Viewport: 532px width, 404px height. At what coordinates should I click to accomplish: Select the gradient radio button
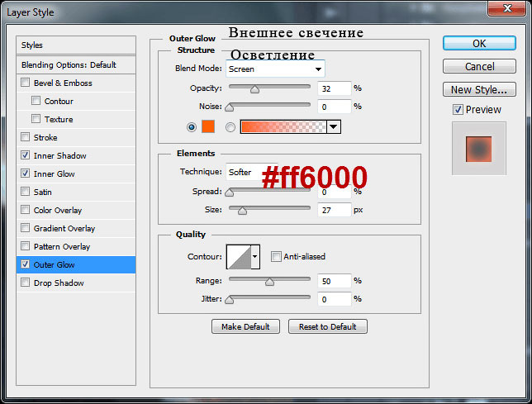(230, 127)
